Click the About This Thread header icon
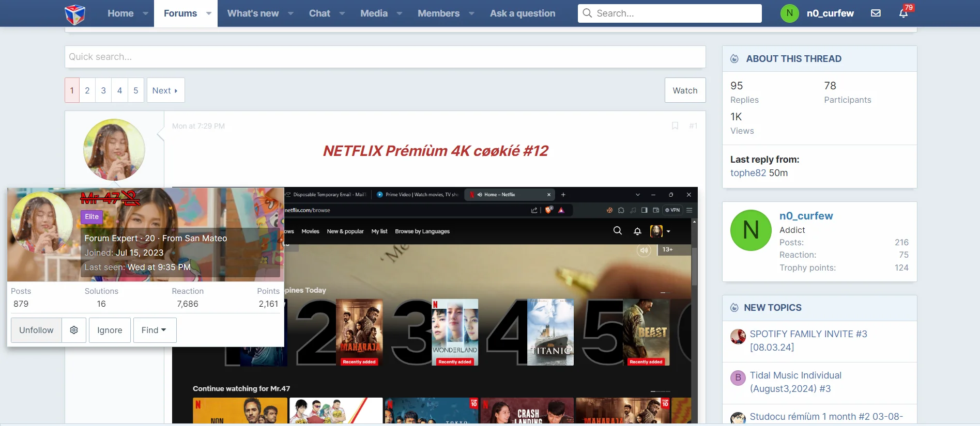 point(734,59)
